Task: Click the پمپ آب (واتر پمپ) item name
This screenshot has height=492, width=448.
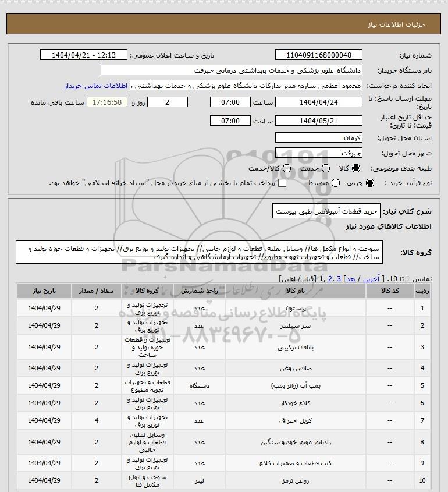Action: [x=296, y=385]
